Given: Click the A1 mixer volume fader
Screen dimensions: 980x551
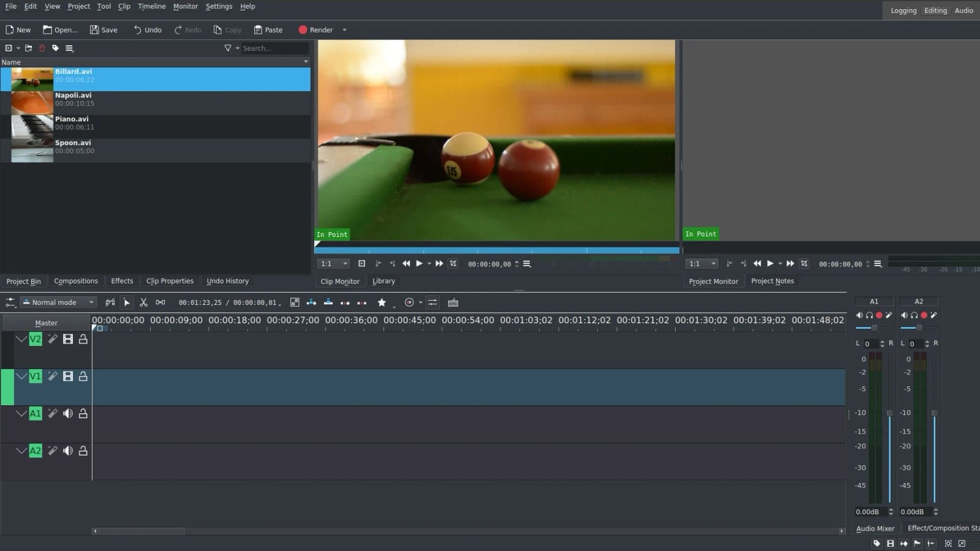Looking at the screenshot, I should coord(889,413).
